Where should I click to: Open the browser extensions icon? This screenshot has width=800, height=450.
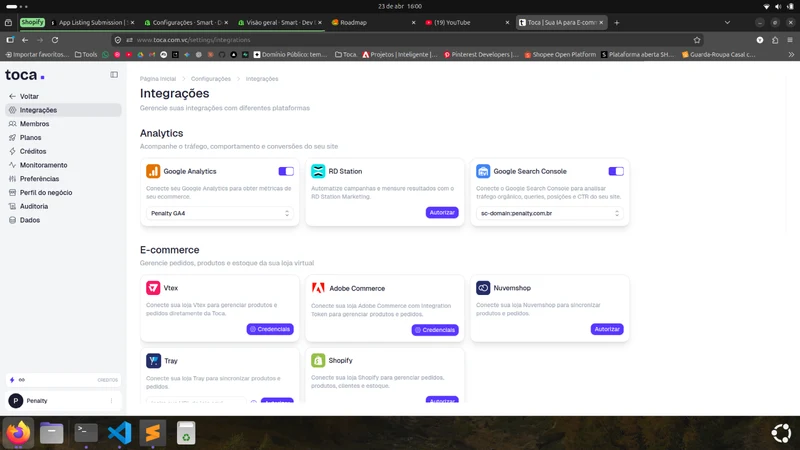[x=775, y=40]
